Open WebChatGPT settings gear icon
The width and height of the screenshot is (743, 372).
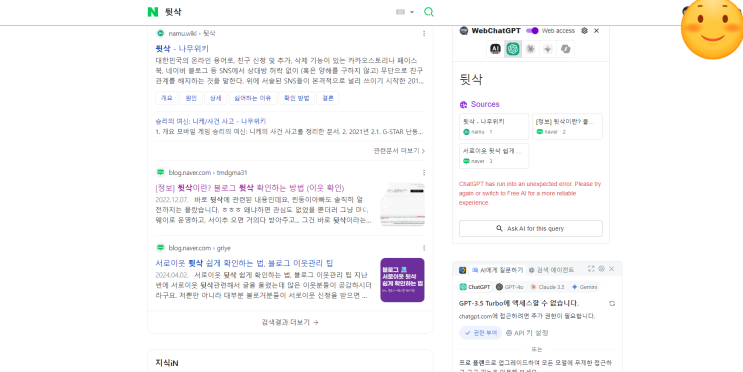(x=584, y=31)
